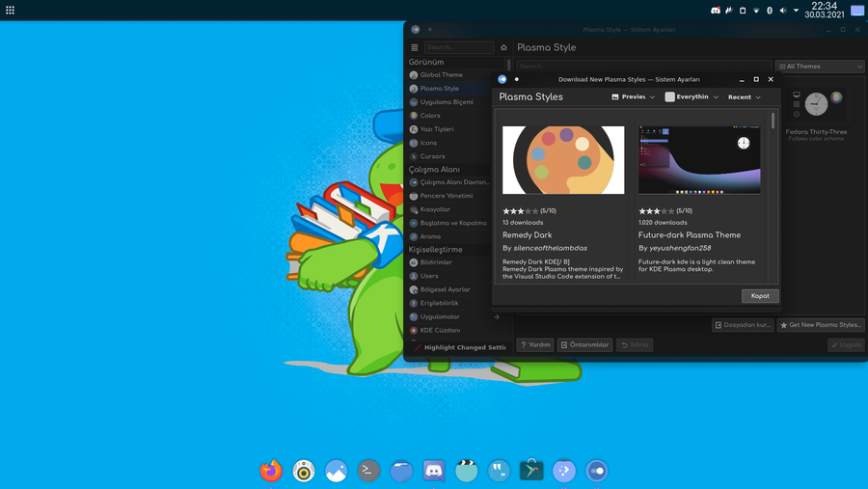Launch the terminal from the dock
Screen dimensions: 868x489
tap(368, 470)
